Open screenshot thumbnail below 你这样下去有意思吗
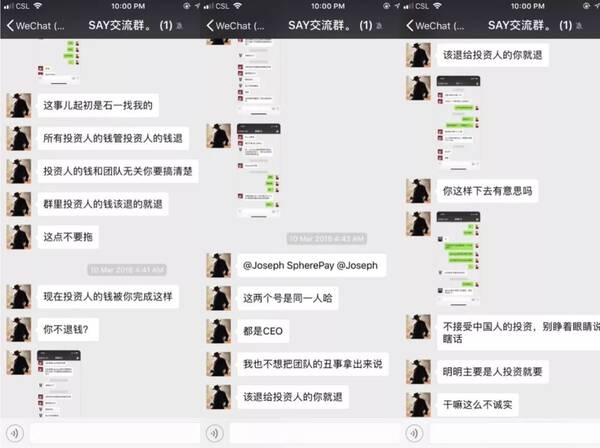Screen dimensions: 600x448 click(x=458, y=258)
